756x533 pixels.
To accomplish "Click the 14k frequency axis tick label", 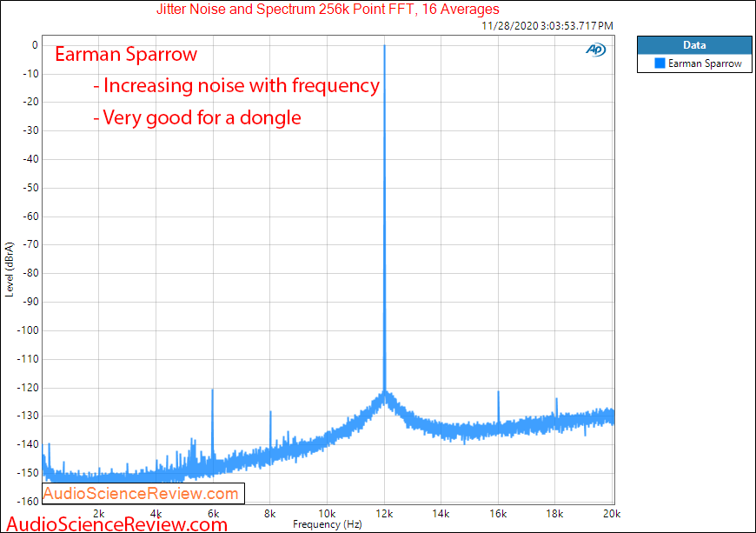I will pos(441,514).
